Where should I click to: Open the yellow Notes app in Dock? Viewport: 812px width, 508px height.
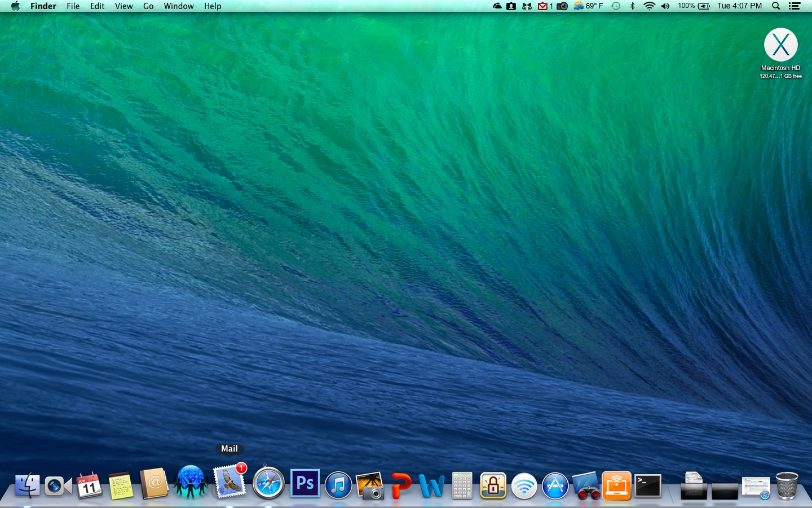[x=121, y=486]
